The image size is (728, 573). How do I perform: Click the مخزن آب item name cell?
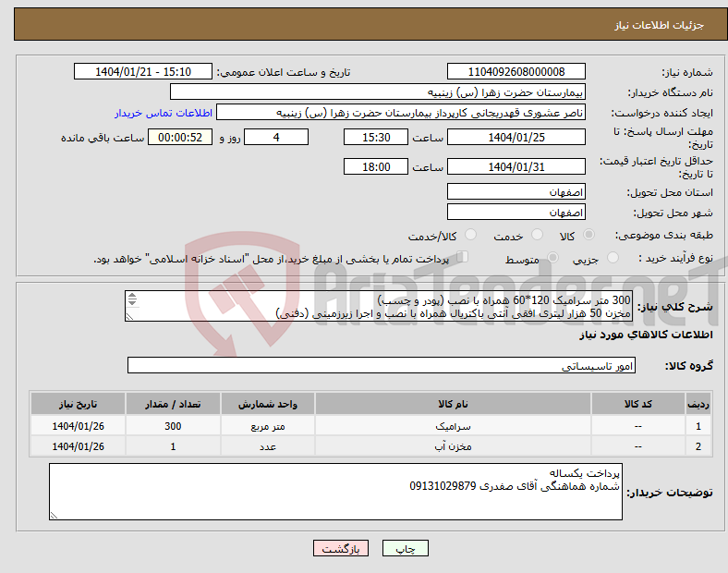[453, 446]
